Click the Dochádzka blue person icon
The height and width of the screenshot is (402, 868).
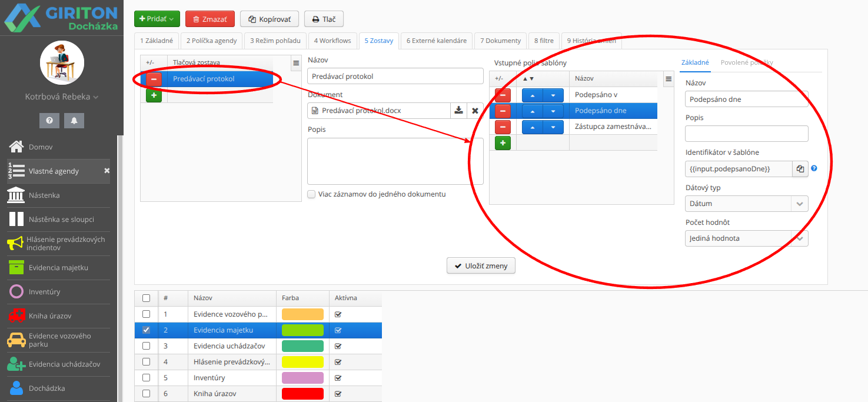(x=16, y=388)
